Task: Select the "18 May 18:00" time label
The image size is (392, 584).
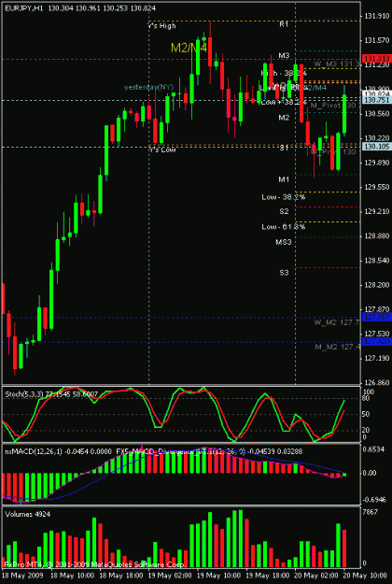Action: pos(119,576)
